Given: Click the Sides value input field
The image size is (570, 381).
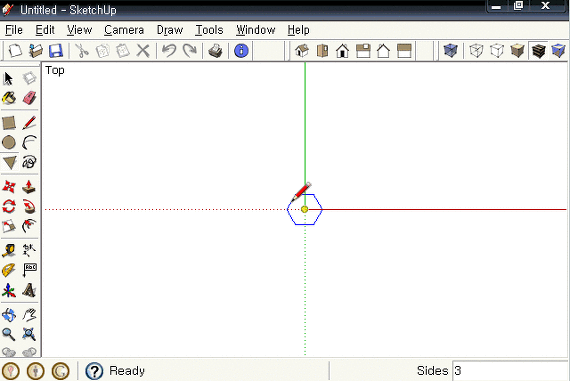Looking at the screenshot, I should (x=510, y=370).
